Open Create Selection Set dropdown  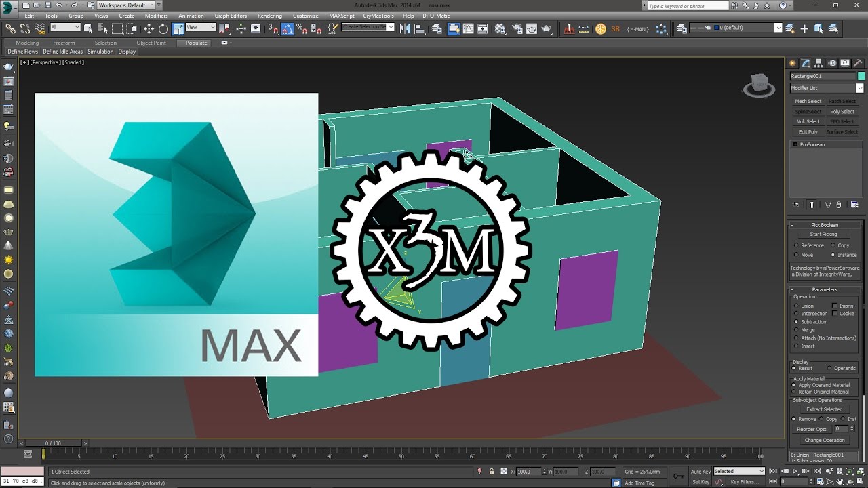[368, 28]
